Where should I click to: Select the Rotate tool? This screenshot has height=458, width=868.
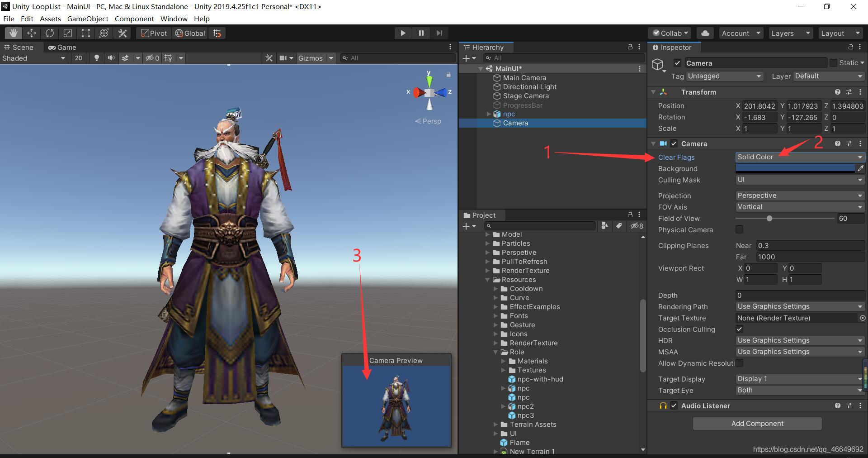[x=50, y=33]
